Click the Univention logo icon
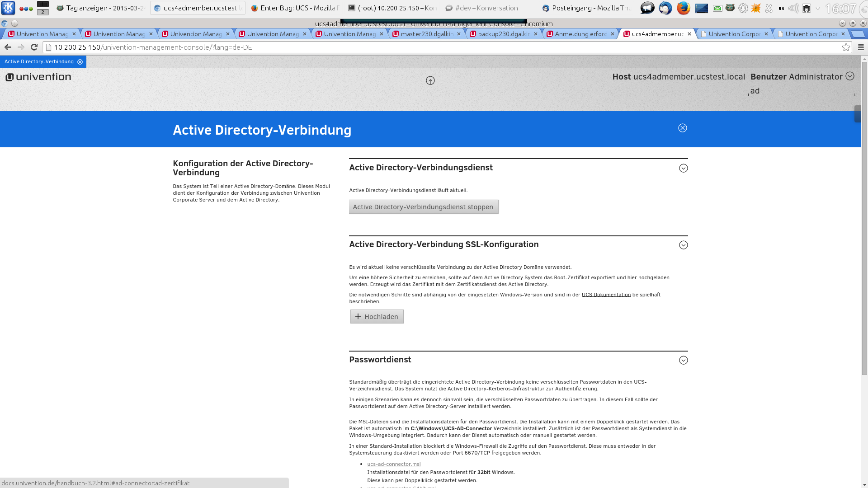Image resolution: width=868 pixels, height=488 pixels. pos(9,77)
